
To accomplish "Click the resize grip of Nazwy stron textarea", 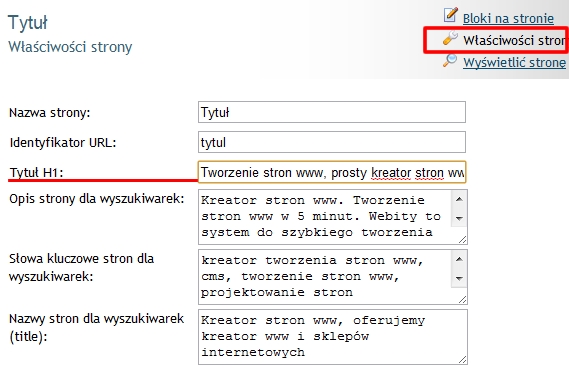I will (462, 359).
